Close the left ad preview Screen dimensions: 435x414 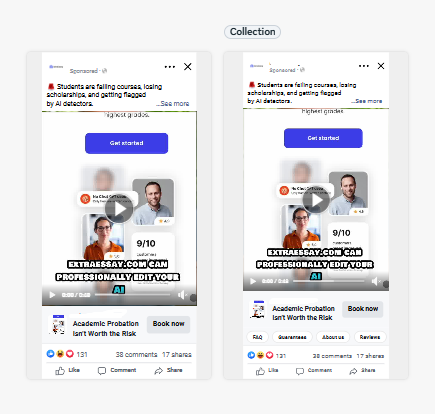(188, 67)
